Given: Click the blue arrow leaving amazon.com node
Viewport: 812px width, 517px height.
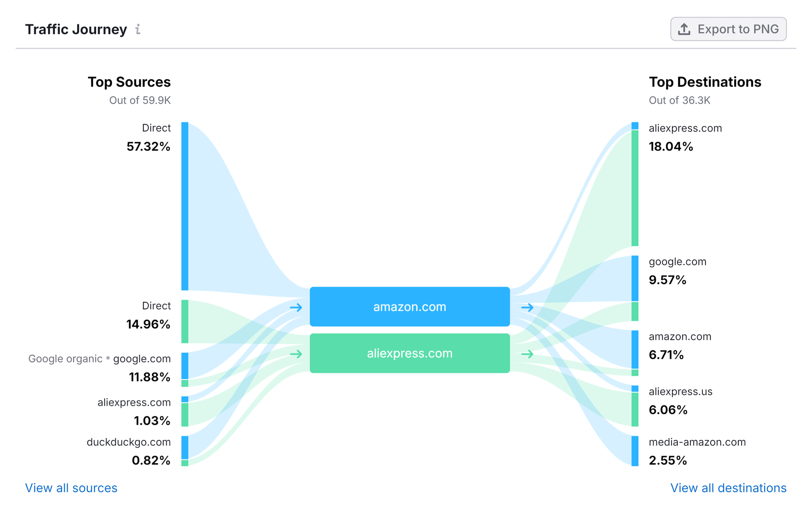Looking at the screenshot, I should coord(527,307).
